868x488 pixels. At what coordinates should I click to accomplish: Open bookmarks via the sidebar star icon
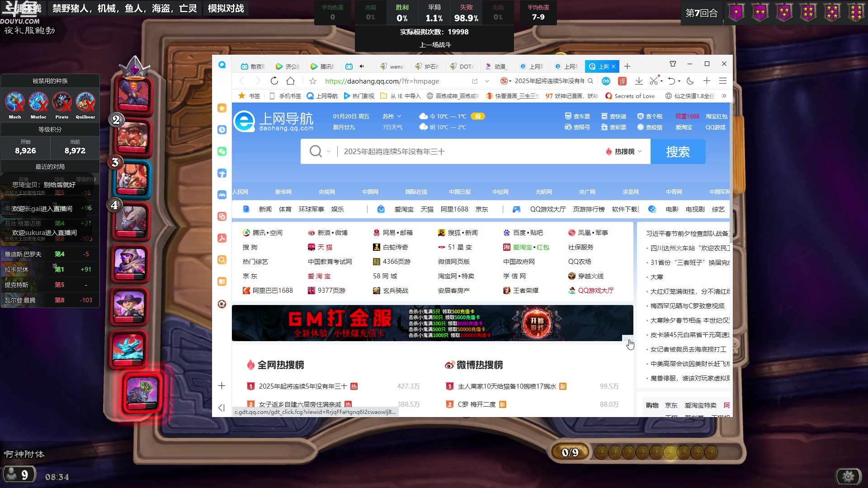click(x=222, y=108)
